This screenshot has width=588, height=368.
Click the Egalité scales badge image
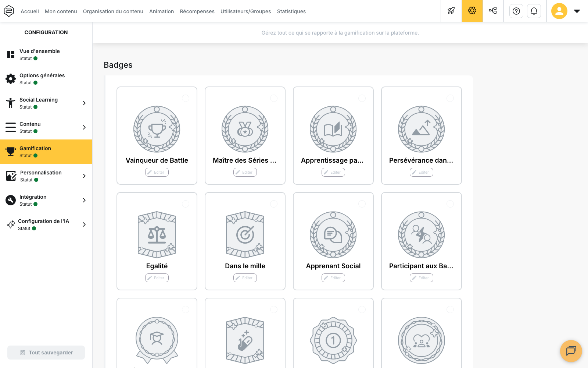157,235
